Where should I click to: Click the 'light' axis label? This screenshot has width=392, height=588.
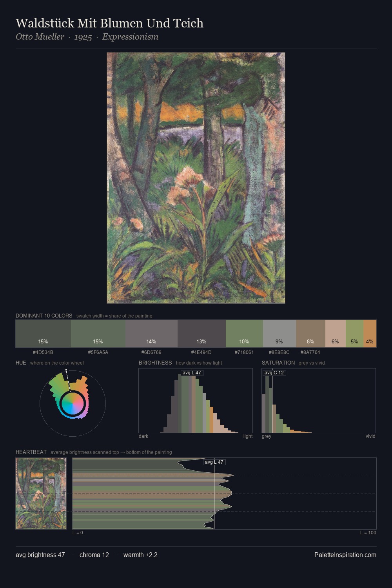coord(248,436)
